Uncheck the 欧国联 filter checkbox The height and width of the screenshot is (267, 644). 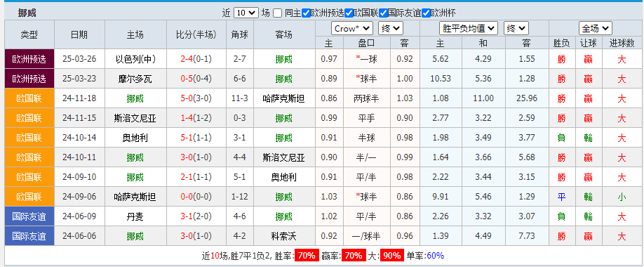pyautogui.click(x=349, y=13)
